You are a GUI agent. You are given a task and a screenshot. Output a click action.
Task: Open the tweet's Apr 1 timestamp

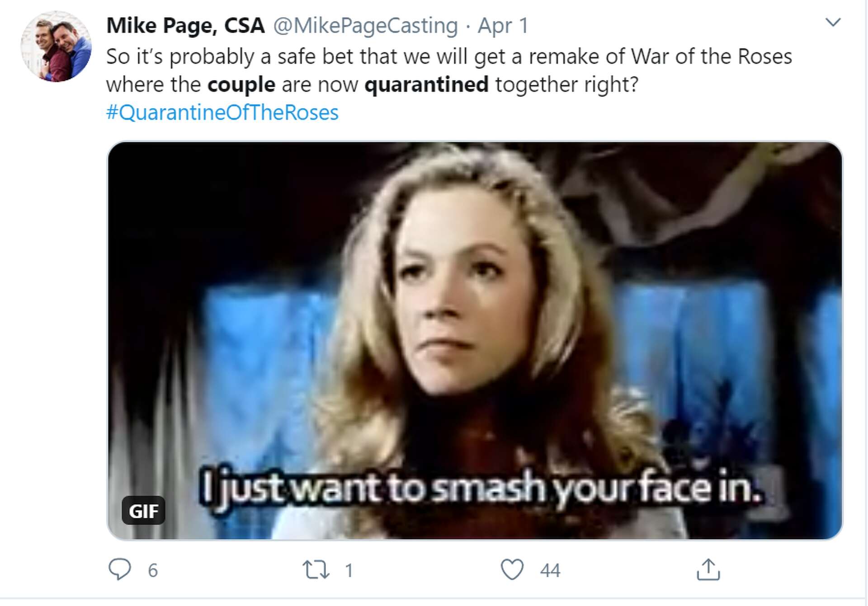coord(503,25)
